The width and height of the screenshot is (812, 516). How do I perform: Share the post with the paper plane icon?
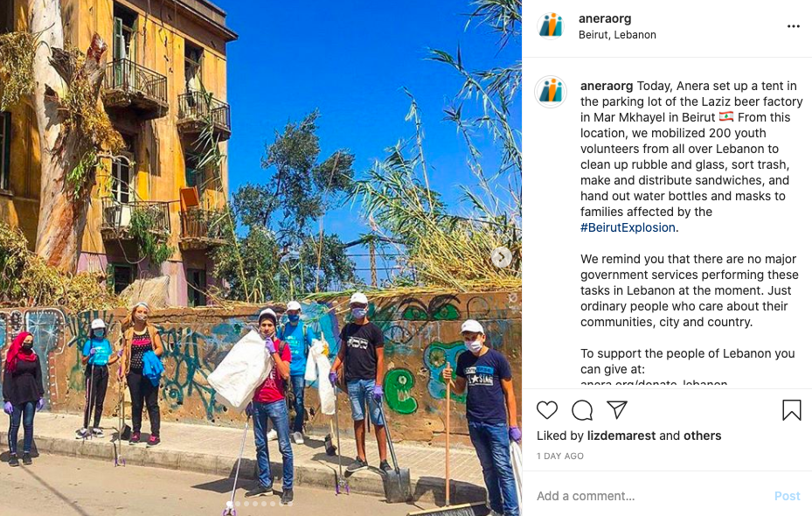tap(617, 410)
